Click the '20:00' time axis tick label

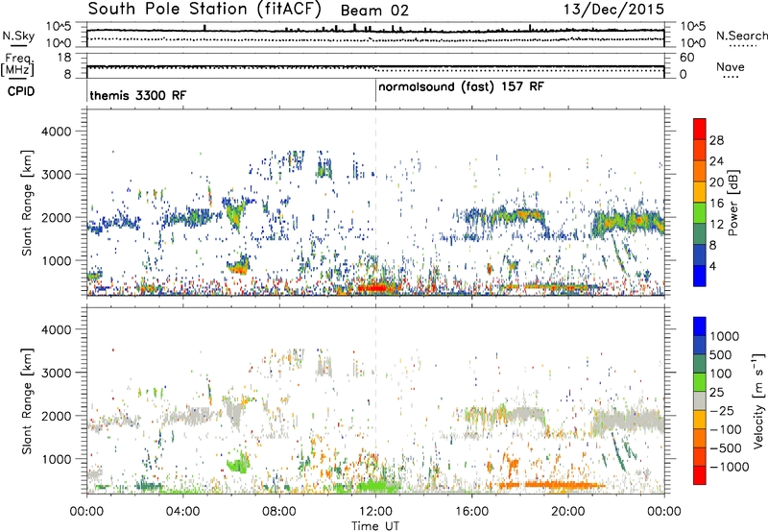568,511
